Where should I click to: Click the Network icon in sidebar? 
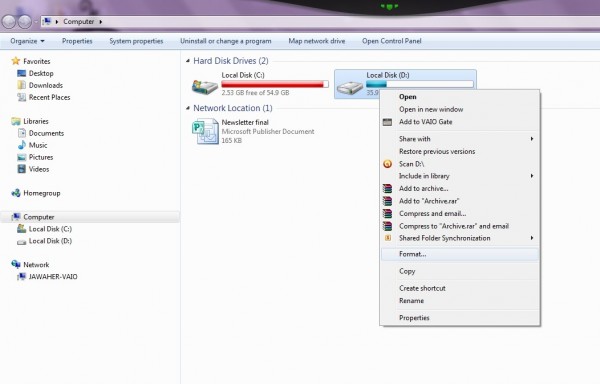pyautogui.click(x=16, y=264)
